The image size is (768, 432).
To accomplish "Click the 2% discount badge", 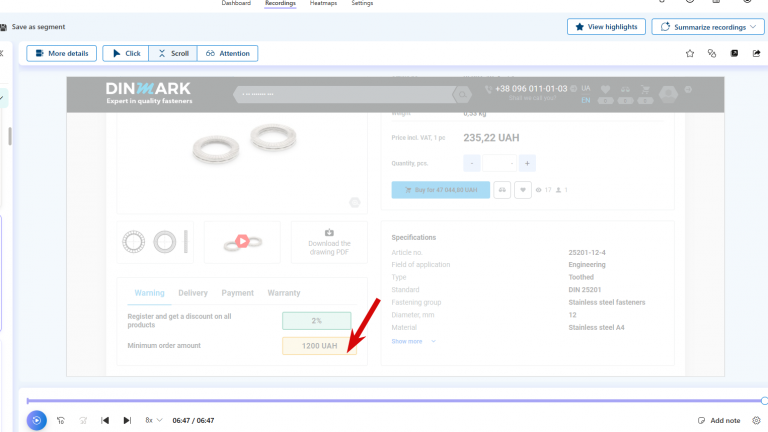I will (316, 321).
